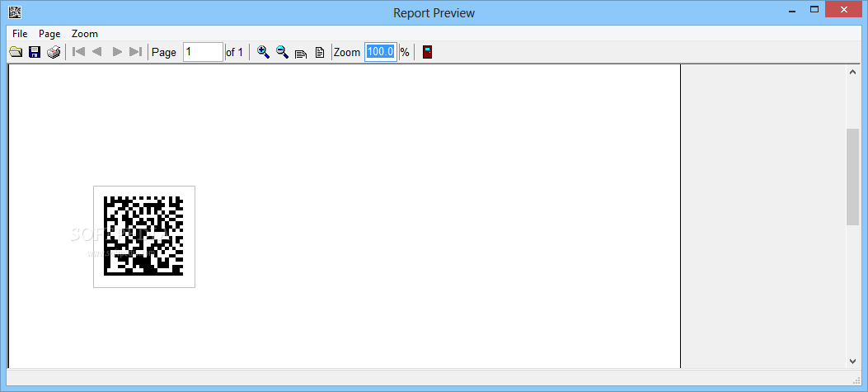Click the "Report Preview" title text

click(434, 12)
